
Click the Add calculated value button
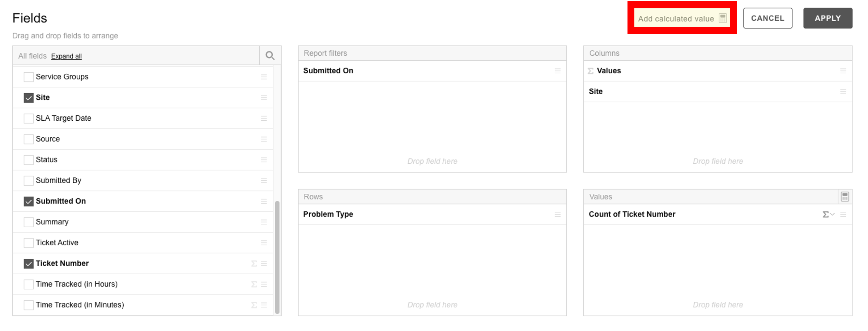[682, 18]
